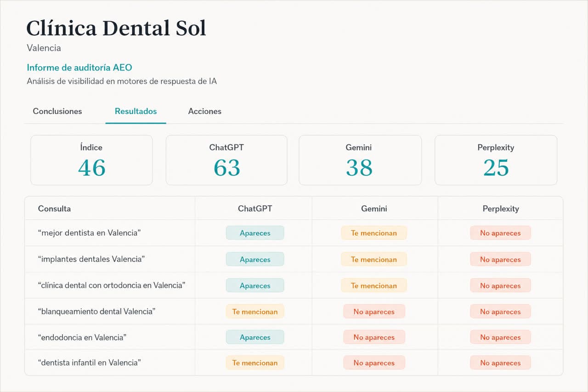
Task: Click Perplexity No apareces badge for implantes dentales
Action: point(500,259)
